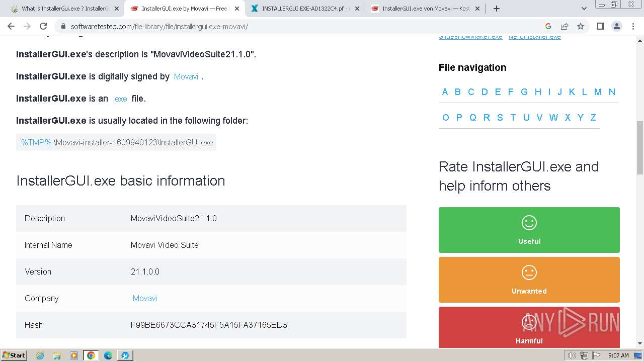The image size is (644, 362).
Task: Select Internal Name value Movavi Video Suite
Action: 165,245
